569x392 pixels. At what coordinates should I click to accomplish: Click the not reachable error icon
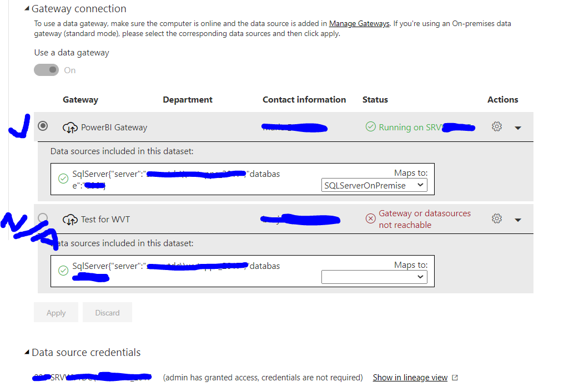click(370, 218)
